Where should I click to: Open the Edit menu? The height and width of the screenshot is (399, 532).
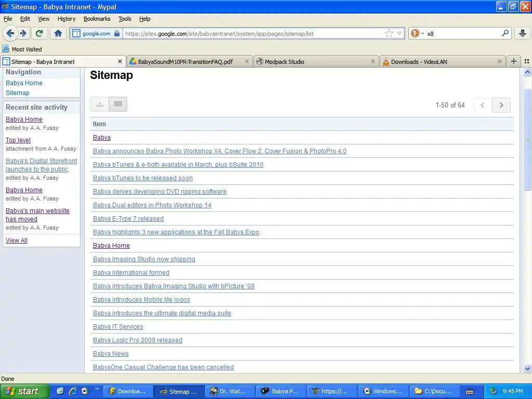tap(25, 19)
